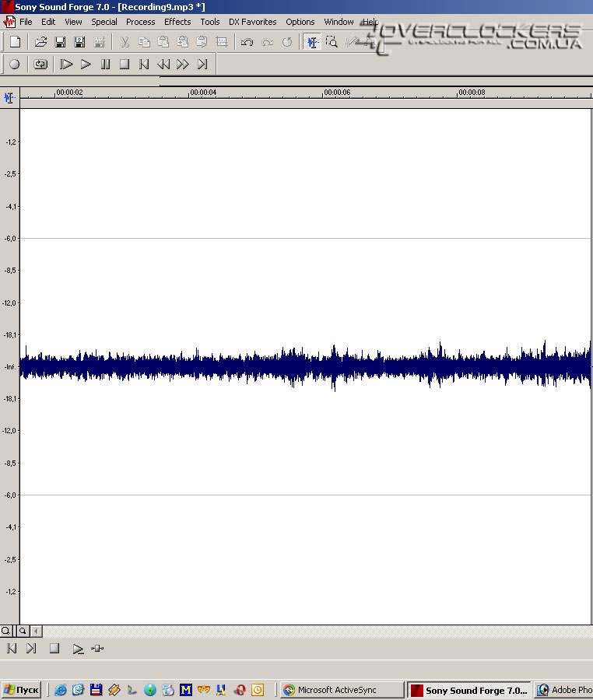The image size is (593, 700).
Task: Toggle Loop Playback button
Action: [40, 65]
